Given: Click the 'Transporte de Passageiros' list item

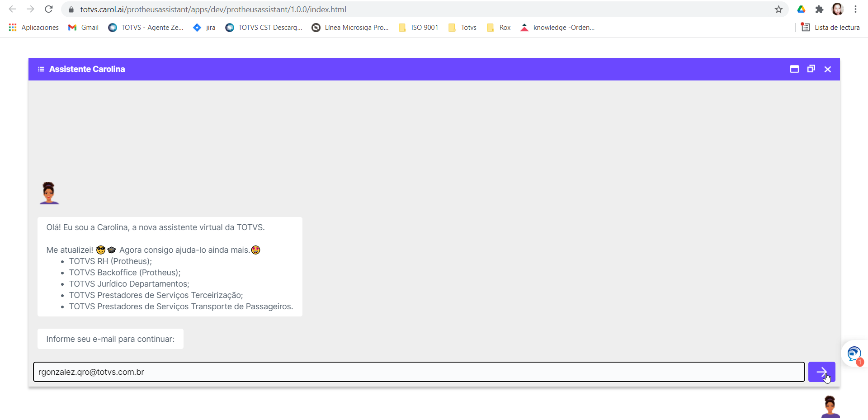Looking at the screenshot, I should click(x=181, y=307).
